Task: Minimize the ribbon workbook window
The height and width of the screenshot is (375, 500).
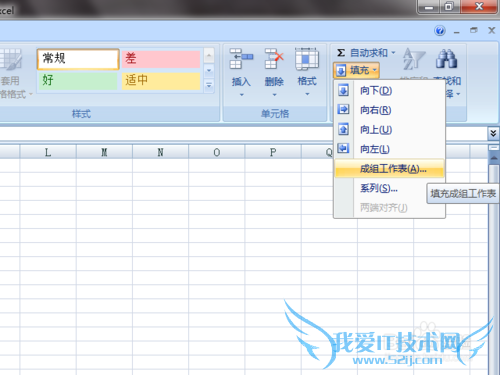Action: (457, 31)
